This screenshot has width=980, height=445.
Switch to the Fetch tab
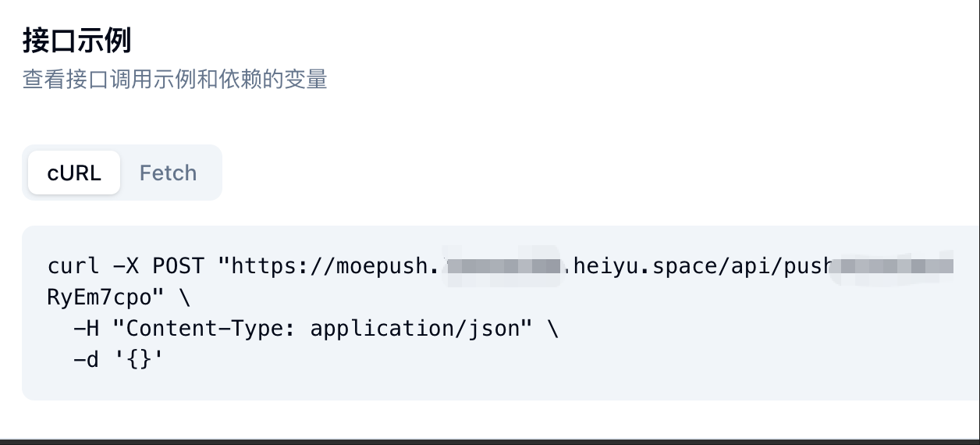(x=168, y=173)
